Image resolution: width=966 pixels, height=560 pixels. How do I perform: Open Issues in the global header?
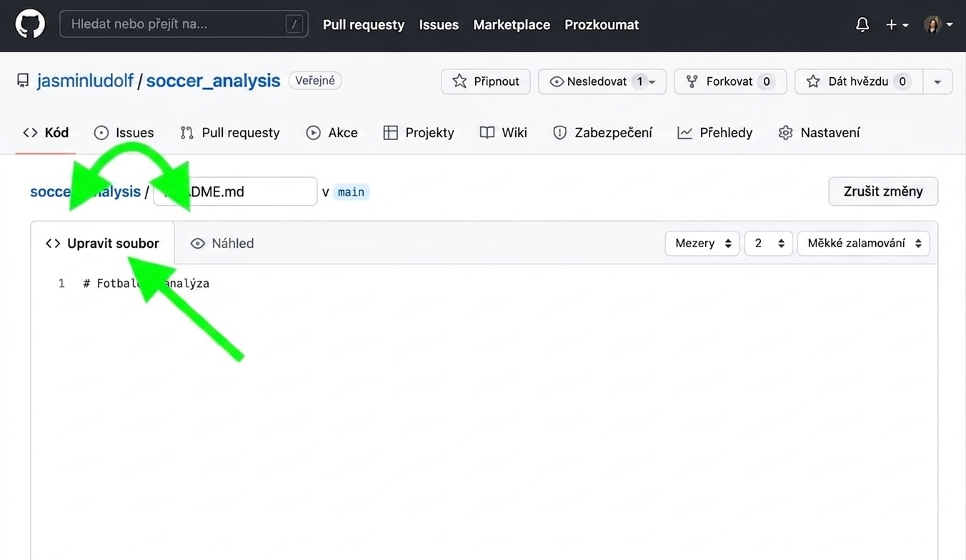coord(439,24)
